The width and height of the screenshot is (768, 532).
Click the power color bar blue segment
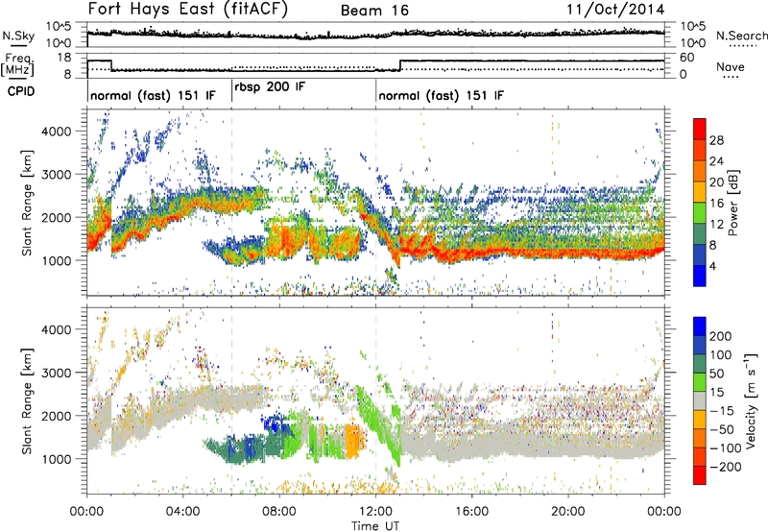coord(700,276)
